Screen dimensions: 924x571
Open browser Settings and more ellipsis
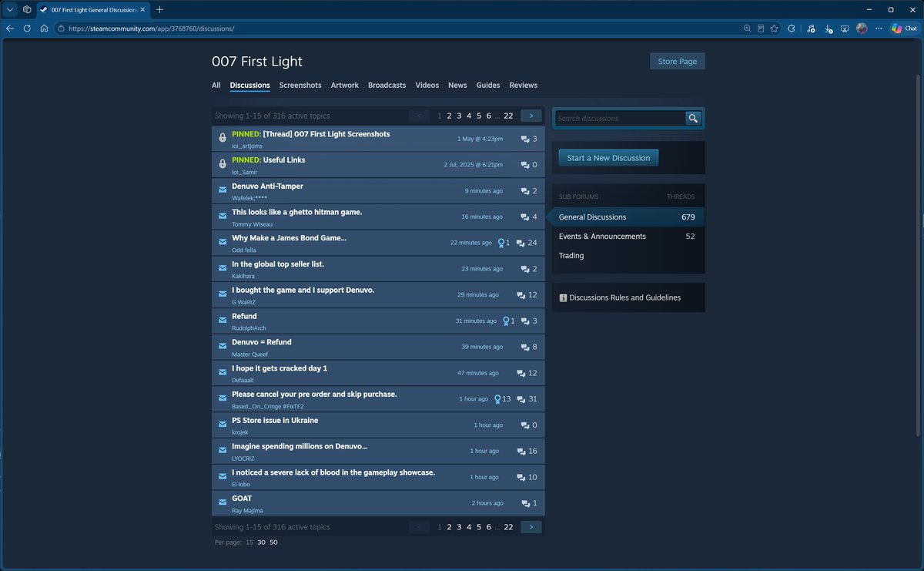click(x=878, y=29)
